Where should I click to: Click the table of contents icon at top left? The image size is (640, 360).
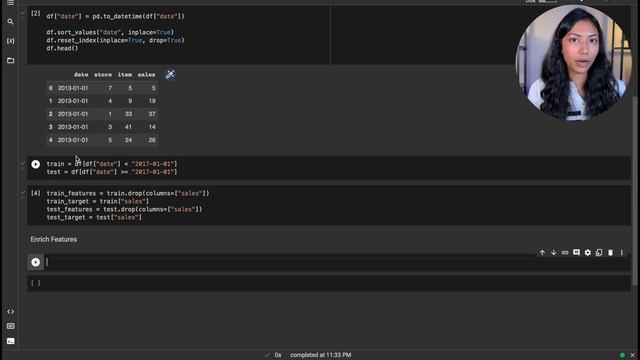(x=11, y=2)
